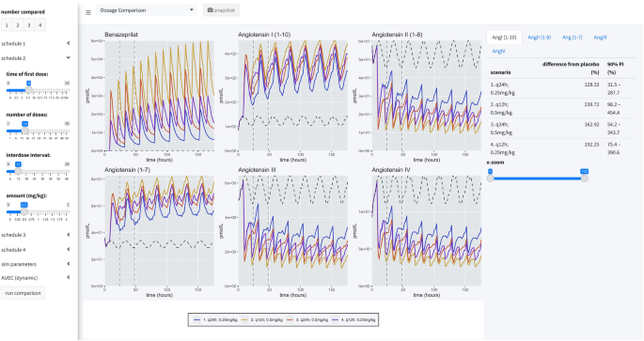Set number compared to 3
The image size is (644, 341).
(29, 25)
